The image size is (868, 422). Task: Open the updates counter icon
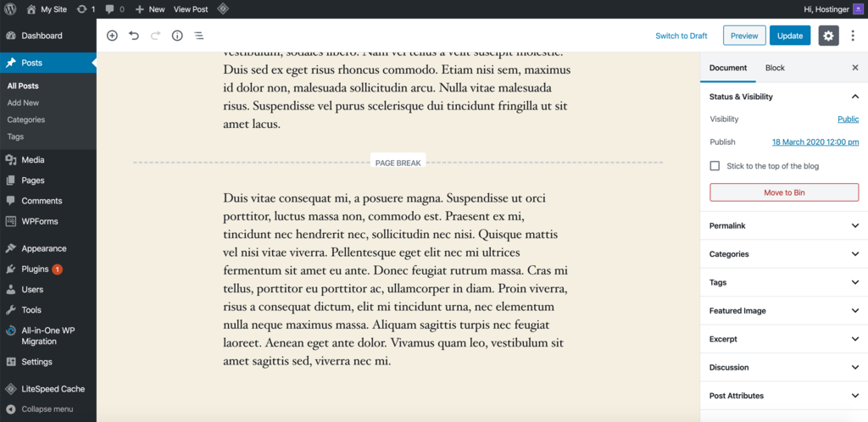tap(82, 8)
